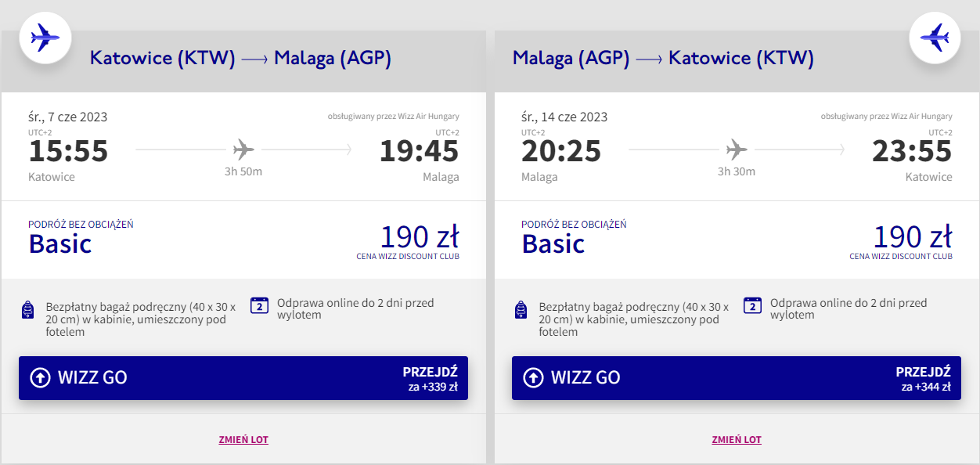
Task: Click the plane icon on the 3h 50m route line
Action: pos(243,149)
